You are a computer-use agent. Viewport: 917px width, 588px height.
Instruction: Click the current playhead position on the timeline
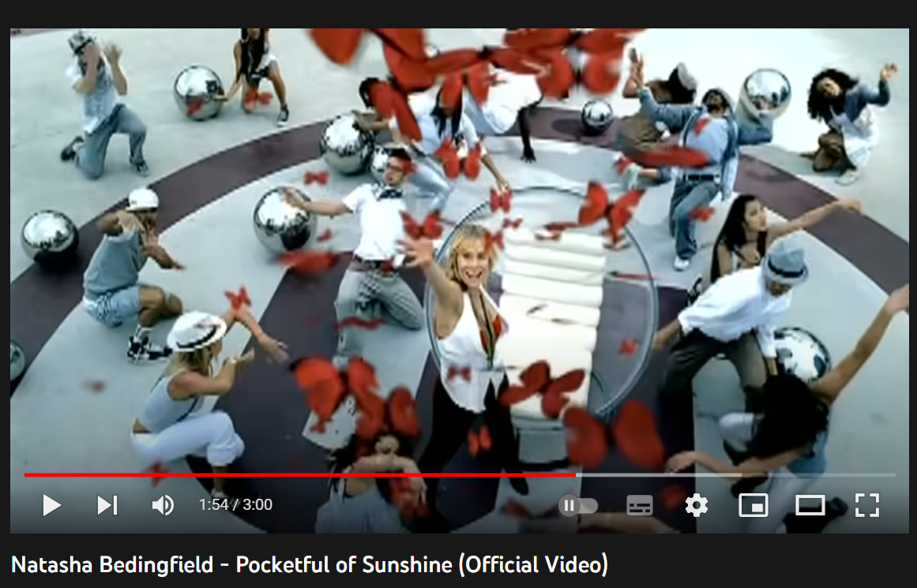tap(576, 474)
